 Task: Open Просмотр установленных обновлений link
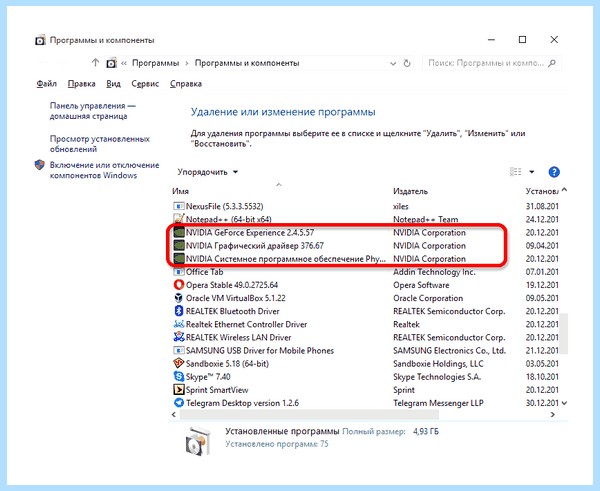(x=99, y=144)
